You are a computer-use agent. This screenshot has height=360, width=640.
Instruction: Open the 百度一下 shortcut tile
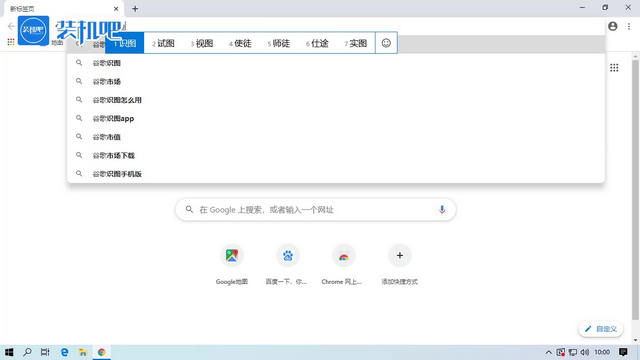[288, 264]
